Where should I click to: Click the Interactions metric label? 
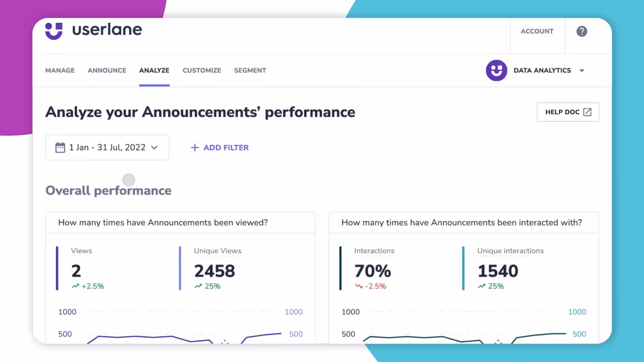point(374,251)
